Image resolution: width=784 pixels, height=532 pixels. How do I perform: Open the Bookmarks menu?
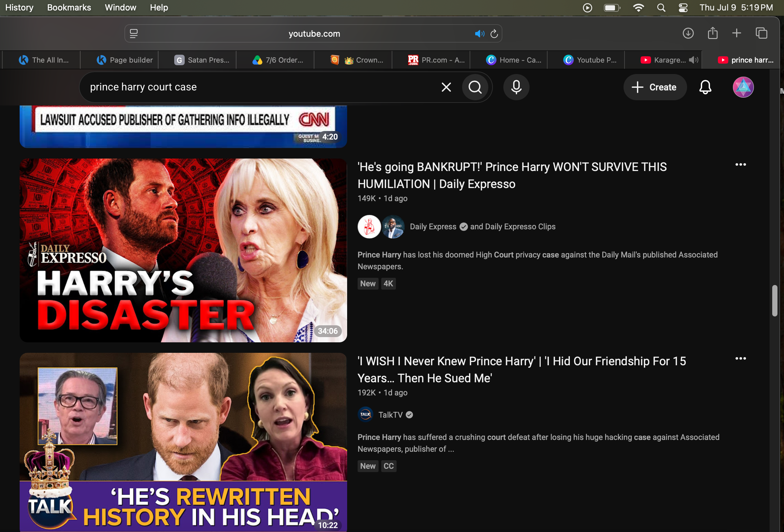click(x=69, y=8)
